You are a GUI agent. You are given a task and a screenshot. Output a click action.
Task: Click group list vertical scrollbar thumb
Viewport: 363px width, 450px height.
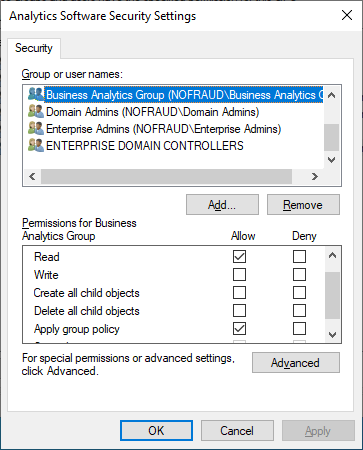[x=331, y=137]
